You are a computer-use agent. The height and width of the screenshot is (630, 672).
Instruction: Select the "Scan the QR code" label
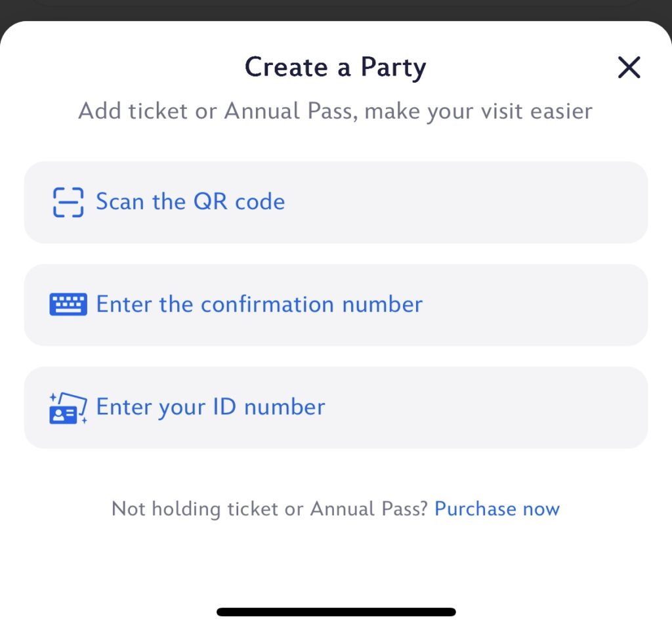coord(190,201)
